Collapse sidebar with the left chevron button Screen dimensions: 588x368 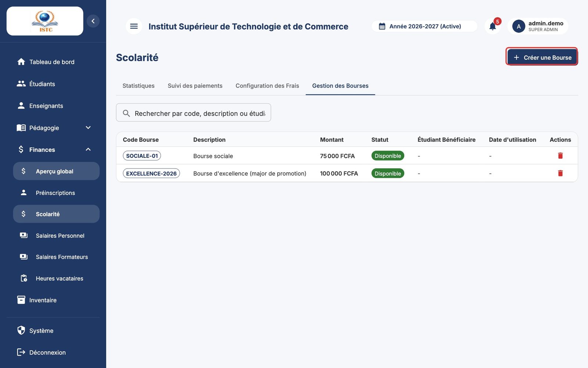(x=93, y=21)
